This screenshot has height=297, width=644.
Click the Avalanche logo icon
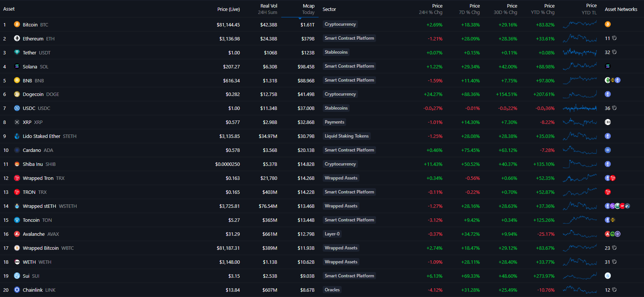click(x=17, y=234)
